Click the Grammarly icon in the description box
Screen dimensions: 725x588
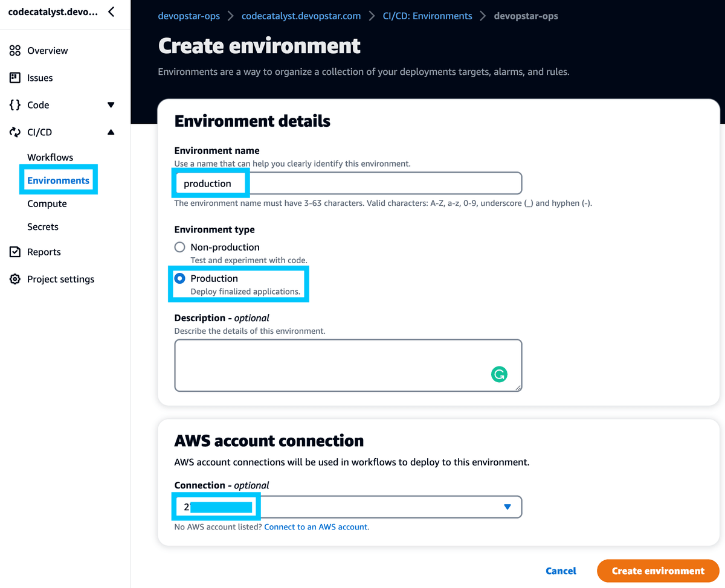coord(499,374)
